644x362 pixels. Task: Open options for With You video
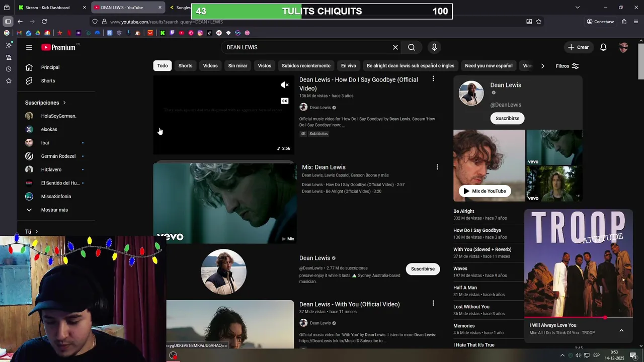[433, 303]
